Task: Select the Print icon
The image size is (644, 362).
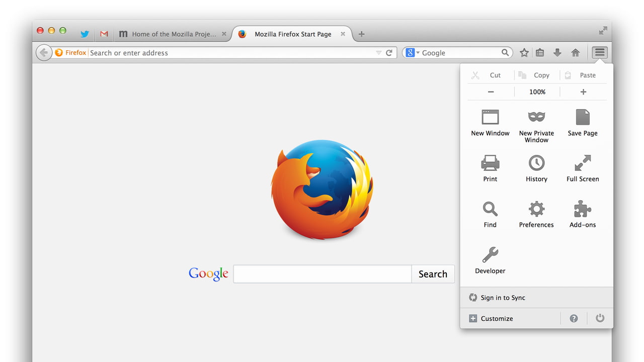Action: coord(490,163)
